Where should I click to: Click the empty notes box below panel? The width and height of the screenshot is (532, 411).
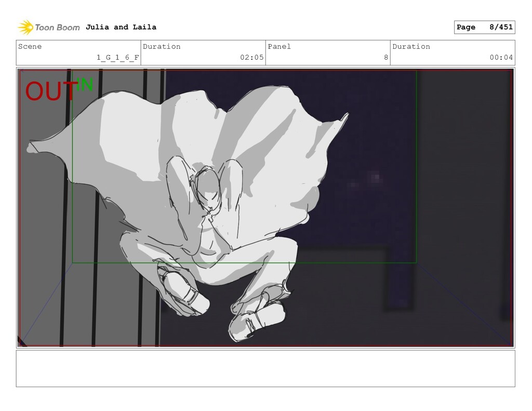(265, 368)
